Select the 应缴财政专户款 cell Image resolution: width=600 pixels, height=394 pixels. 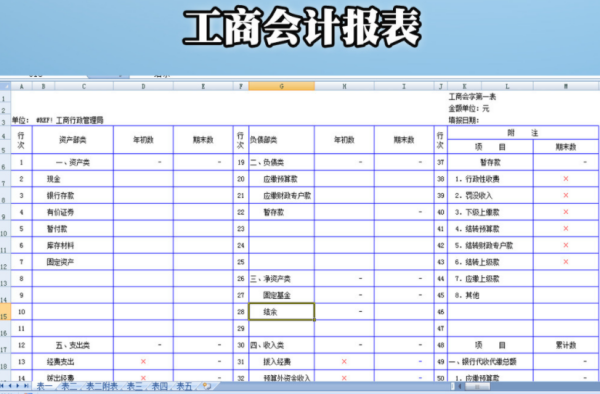tap(282, 195)
